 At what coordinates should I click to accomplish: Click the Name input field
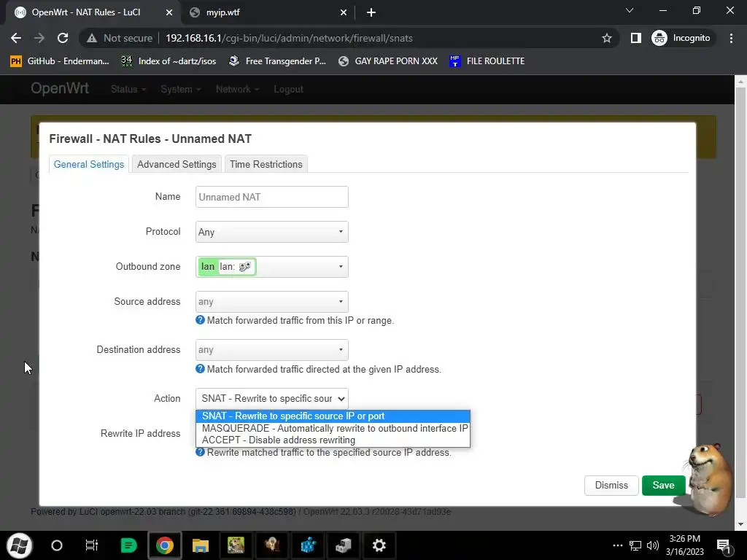tap(271, 197)
